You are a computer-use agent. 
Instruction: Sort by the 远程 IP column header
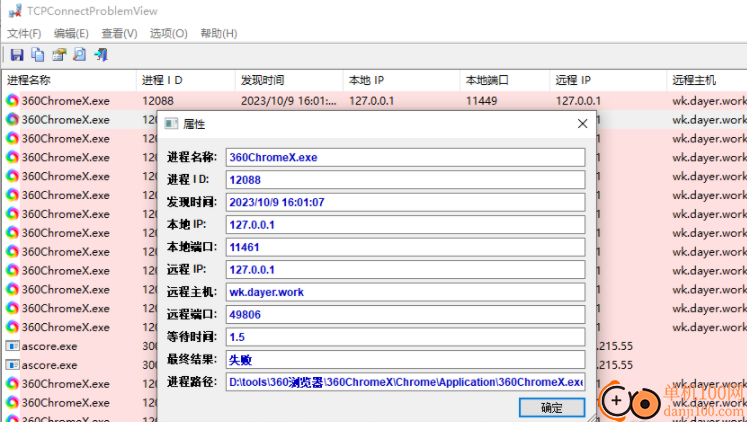click(608, 80)
